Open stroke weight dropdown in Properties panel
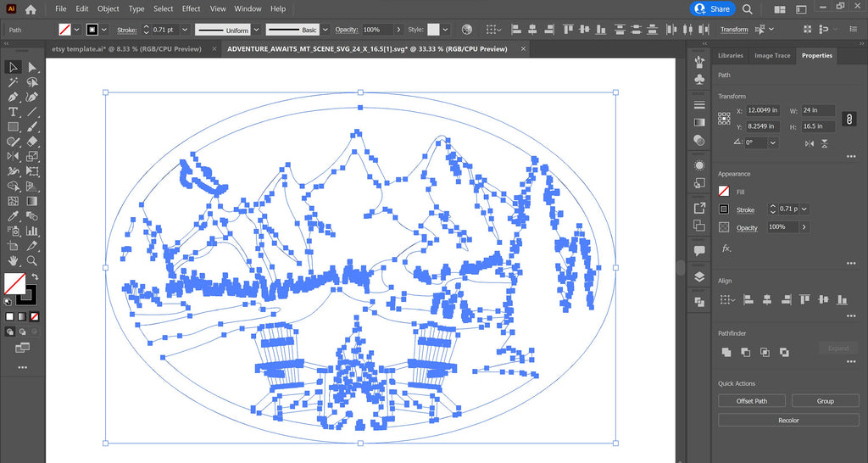The width and height of the screenshot is (868, 463). tap(804, 209)
